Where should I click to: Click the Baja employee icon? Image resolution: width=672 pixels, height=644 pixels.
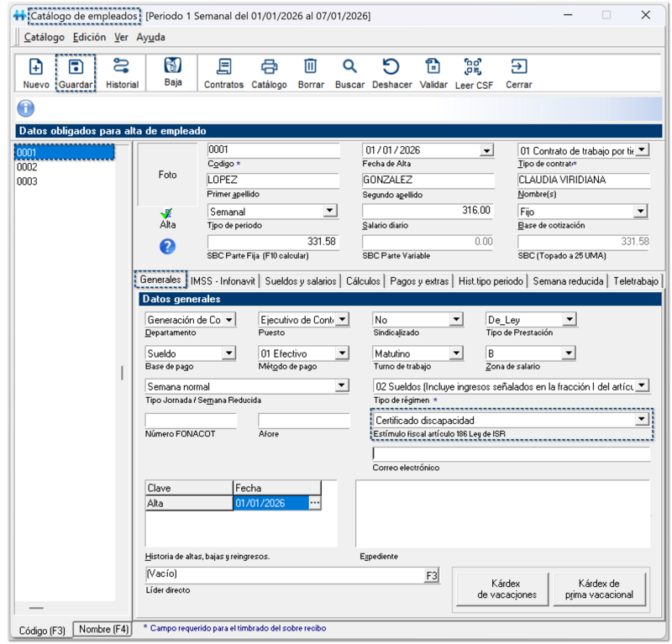click(x=173, y=66)
